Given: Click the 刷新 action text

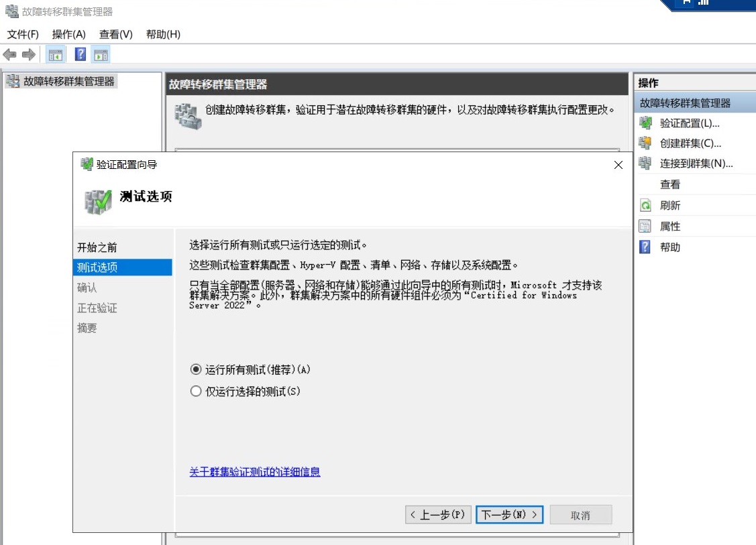Looking at the screenshot, I should coord(669,205).
